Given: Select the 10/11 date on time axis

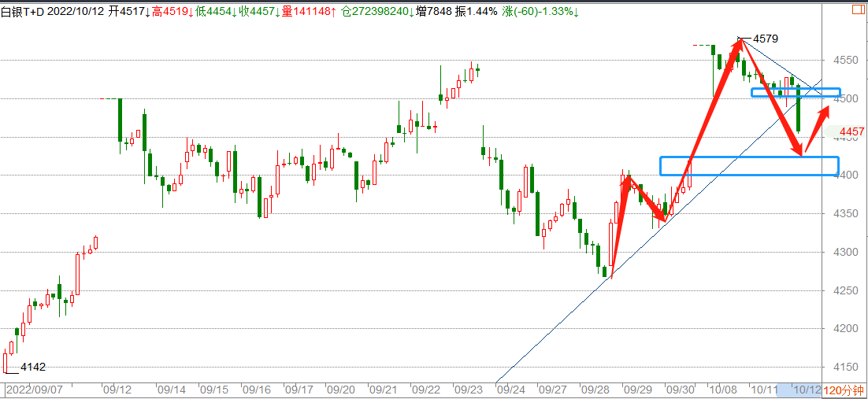Looking at the screenshot, I should 765,390.
